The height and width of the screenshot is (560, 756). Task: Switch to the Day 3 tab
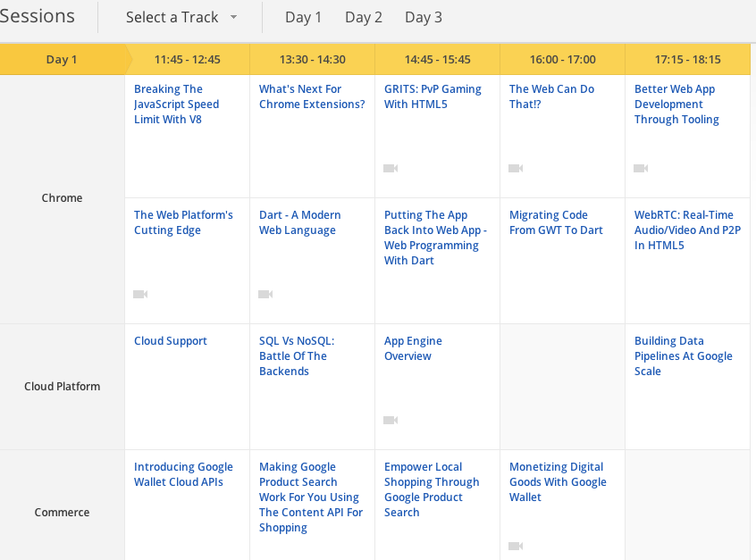424,17
